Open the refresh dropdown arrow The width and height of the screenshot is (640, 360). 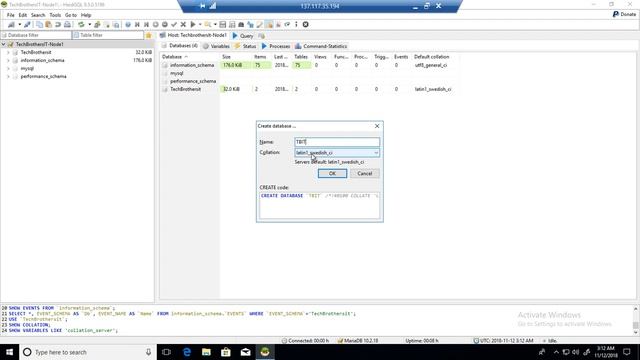pyautogui.click(x=89, y=24)
